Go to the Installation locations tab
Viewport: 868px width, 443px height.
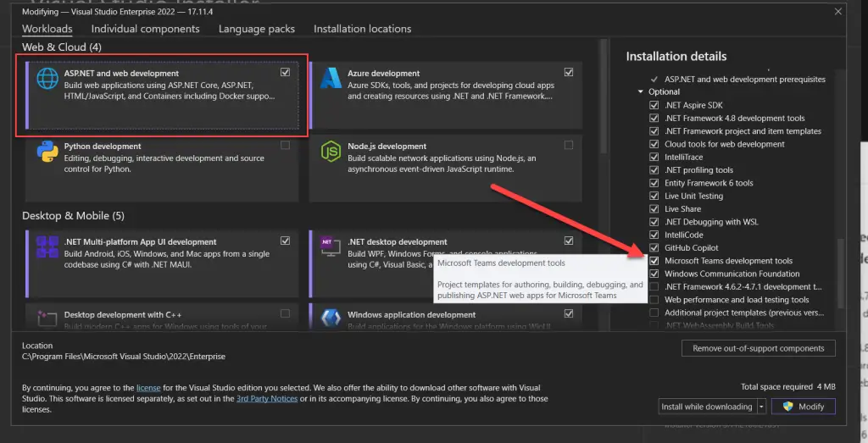pos(362,29)
